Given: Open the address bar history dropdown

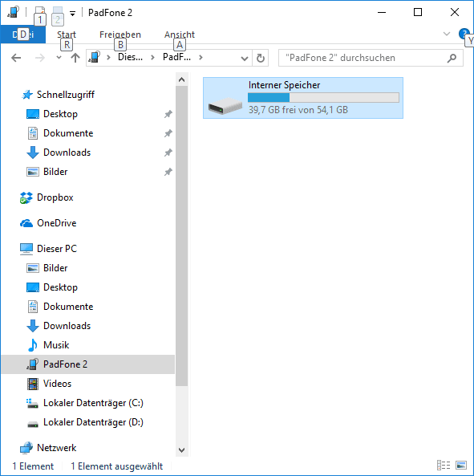Looking at the screenshot, I should 245,58.
